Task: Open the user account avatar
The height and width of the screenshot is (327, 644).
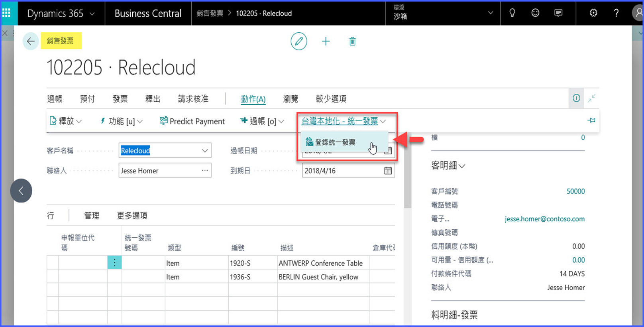Action: [x=638, y=13]
